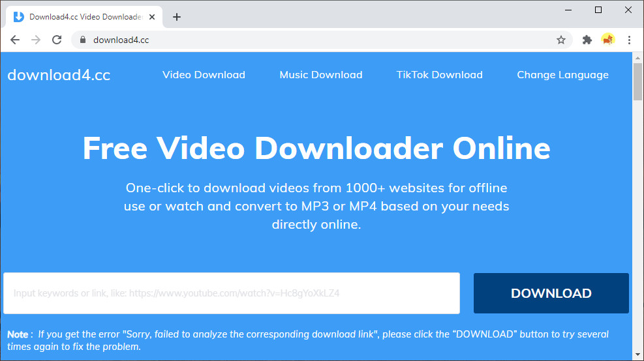Click the address bar showing download4.cc

coord(322,40)
